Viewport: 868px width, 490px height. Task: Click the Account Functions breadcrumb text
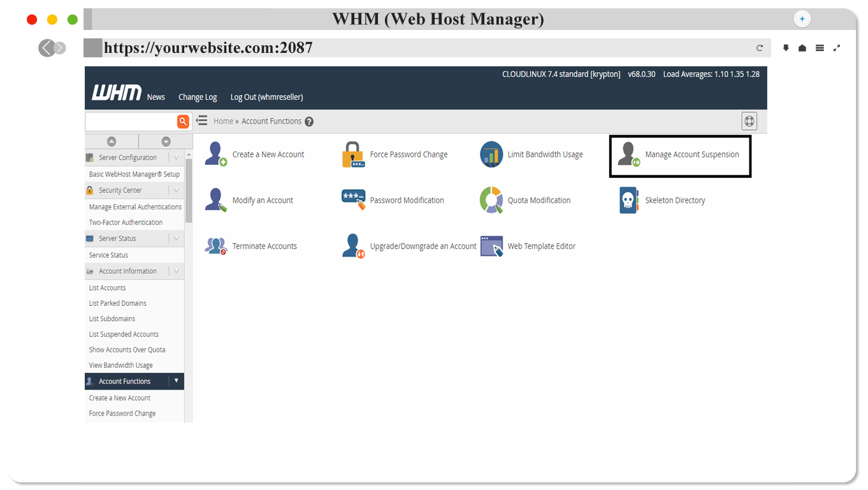click(271, 121)
